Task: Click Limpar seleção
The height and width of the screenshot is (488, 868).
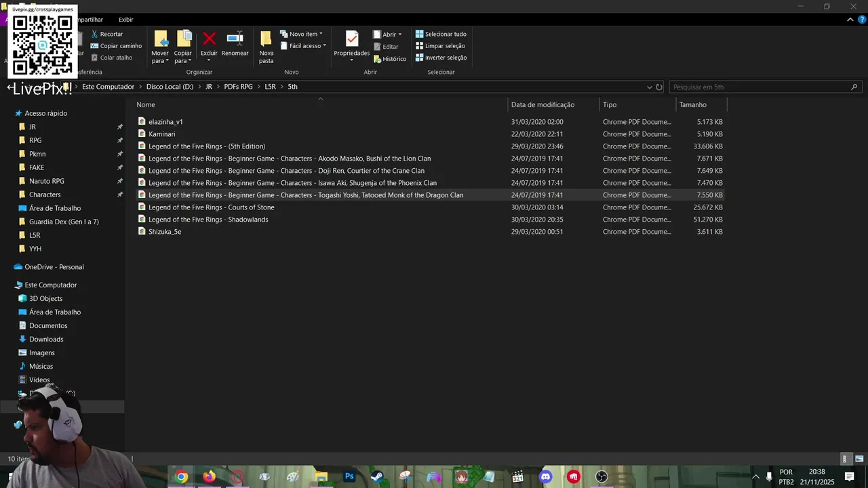Action: (440, 46)
